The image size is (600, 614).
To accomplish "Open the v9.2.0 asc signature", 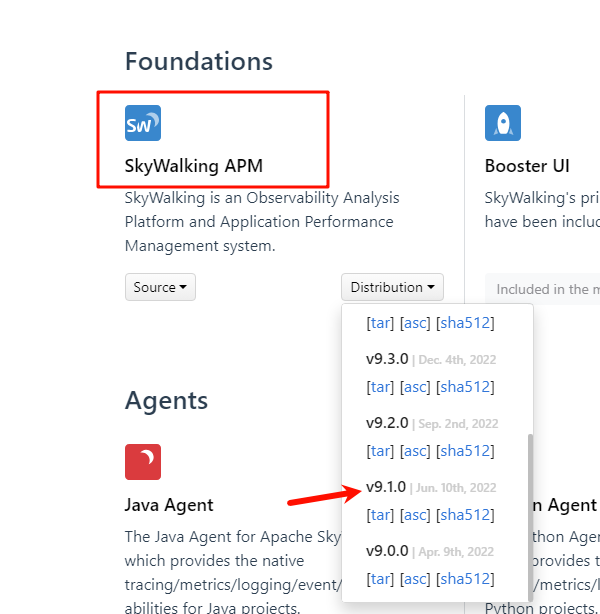I will click(x=415, y=451).
